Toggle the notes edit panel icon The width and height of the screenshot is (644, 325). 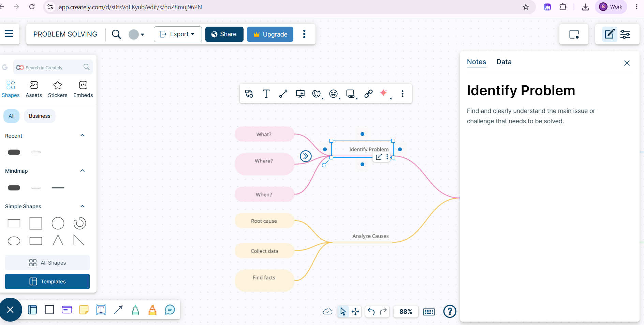(610, 34)
